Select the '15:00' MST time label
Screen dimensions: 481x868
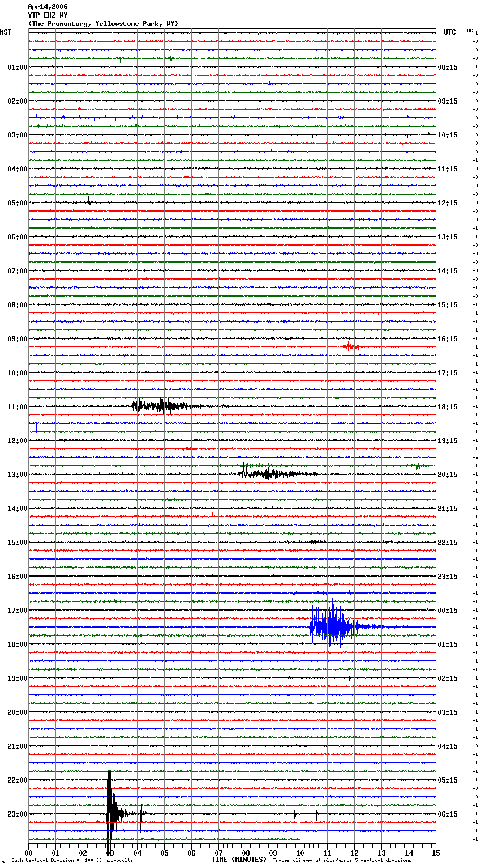point(18,543)
